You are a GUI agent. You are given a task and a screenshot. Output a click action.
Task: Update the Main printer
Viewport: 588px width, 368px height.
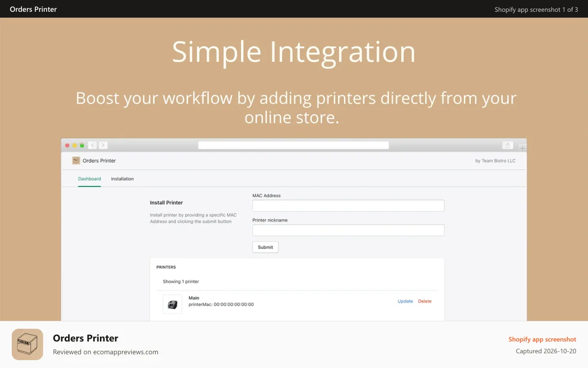click(x=405, y=301)
